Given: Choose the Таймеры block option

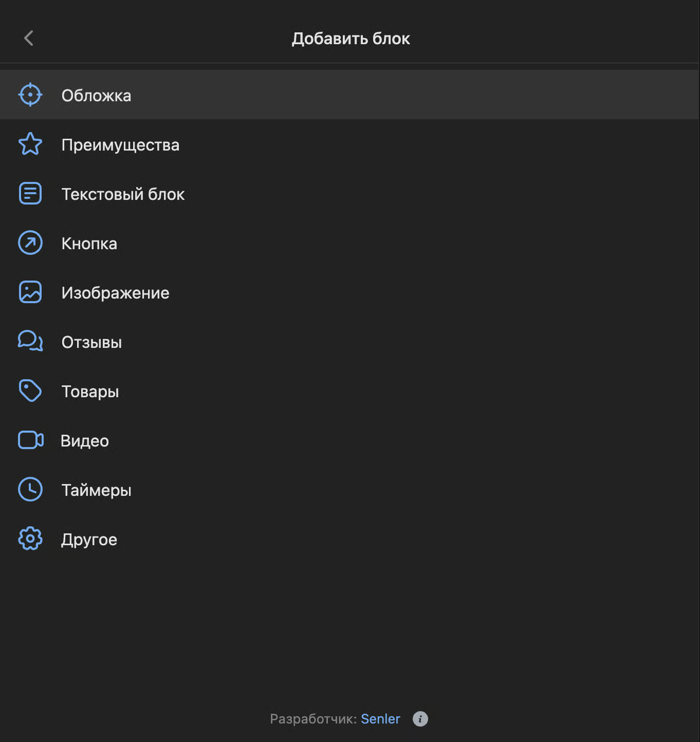Looking at the screenshot, I should click(x=97, y=490).
